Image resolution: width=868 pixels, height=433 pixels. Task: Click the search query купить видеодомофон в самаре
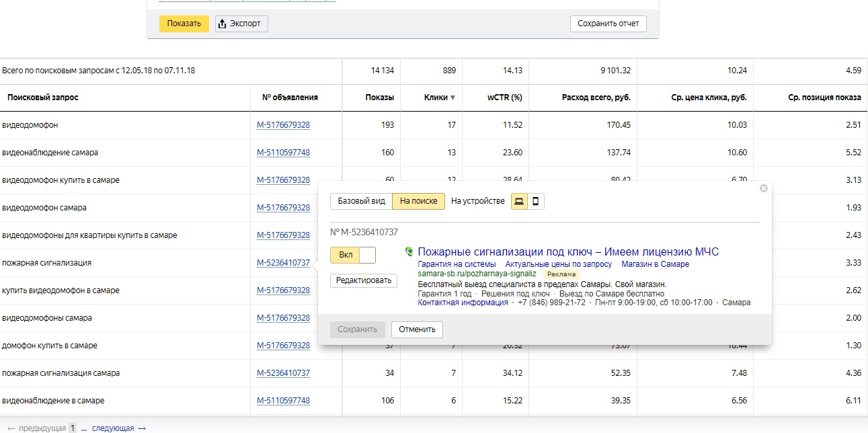(61, 290)
